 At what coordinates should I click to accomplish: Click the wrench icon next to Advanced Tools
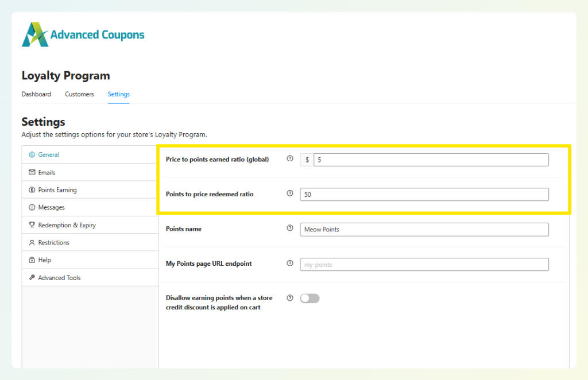[x=32, y=277]
